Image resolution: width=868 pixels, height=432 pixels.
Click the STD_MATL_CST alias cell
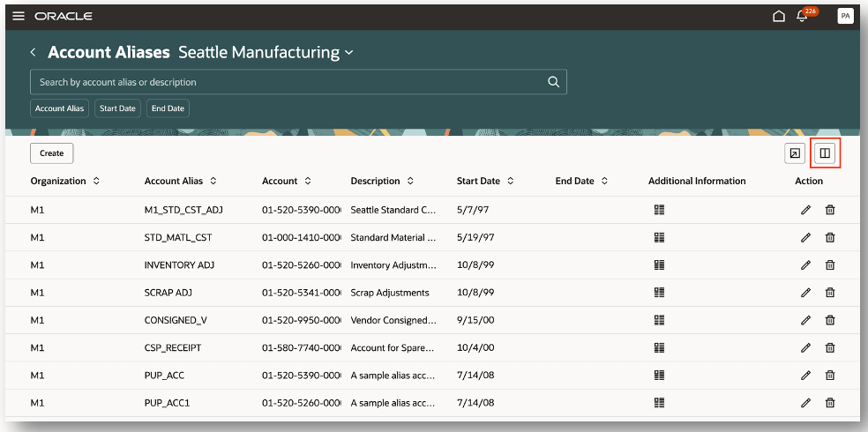click(x=177, y=237)
